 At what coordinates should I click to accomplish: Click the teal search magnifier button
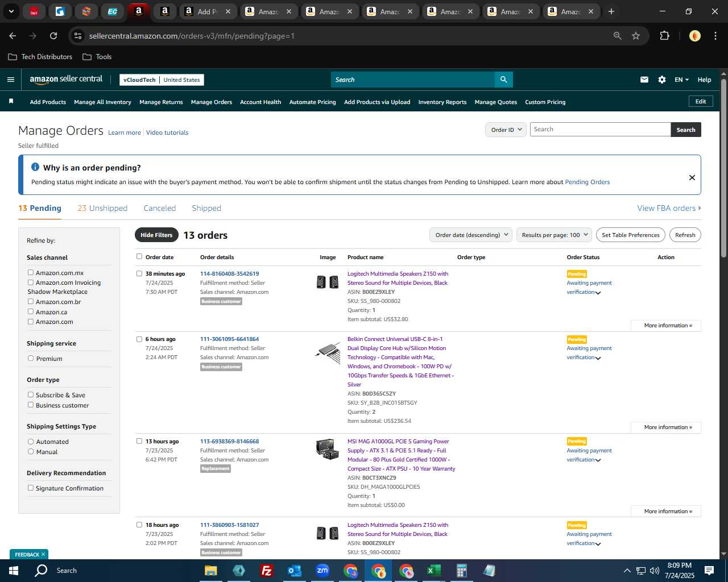click(x=503, y=80)
